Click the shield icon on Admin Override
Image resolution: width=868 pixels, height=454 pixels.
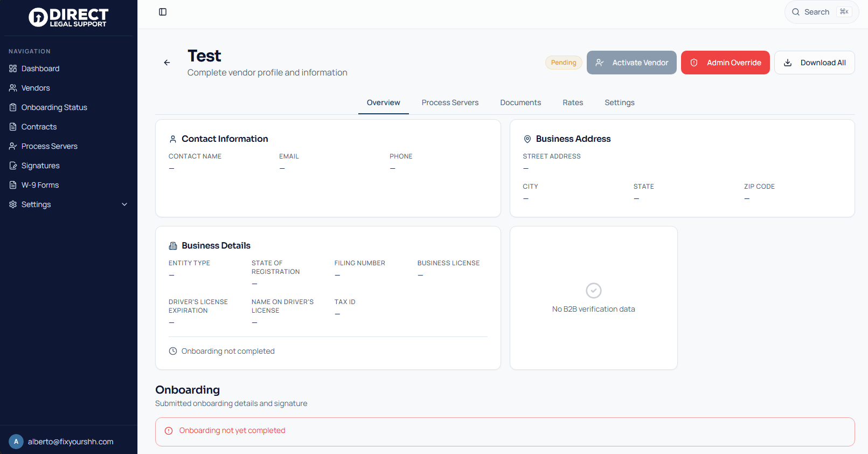[694, 63]
